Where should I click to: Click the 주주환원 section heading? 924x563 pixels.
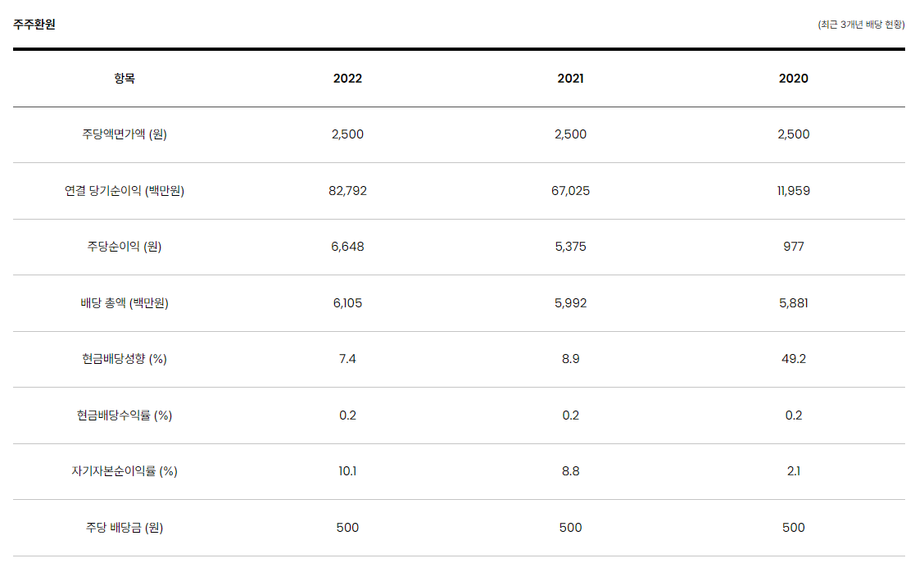(x=34, y=24)
